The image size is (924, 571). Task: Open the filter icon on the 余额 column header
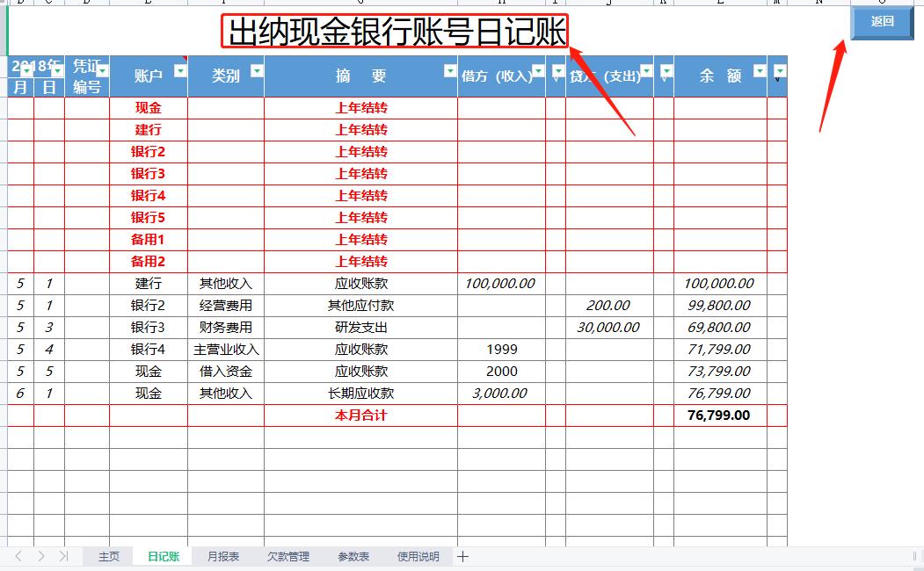click(x=760, y=71)
